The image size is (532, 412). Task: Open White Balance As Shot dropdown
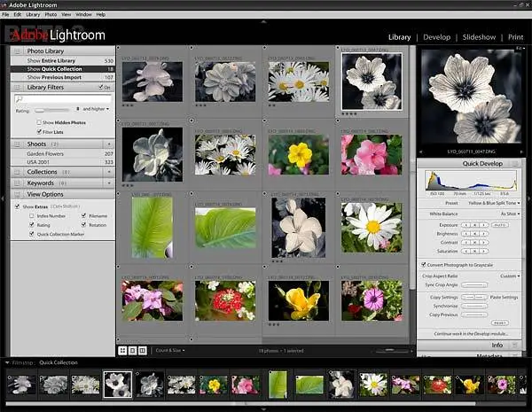coord(511,214)
